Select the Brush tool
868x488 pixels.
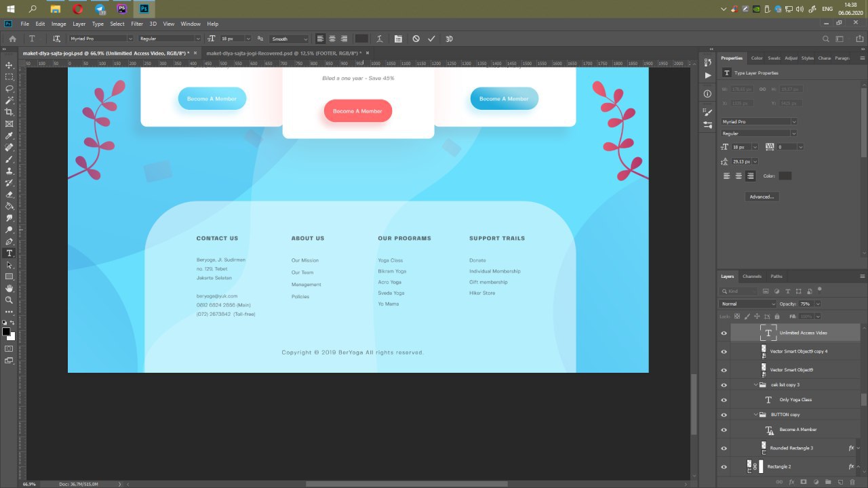click(x=9, y=159)
